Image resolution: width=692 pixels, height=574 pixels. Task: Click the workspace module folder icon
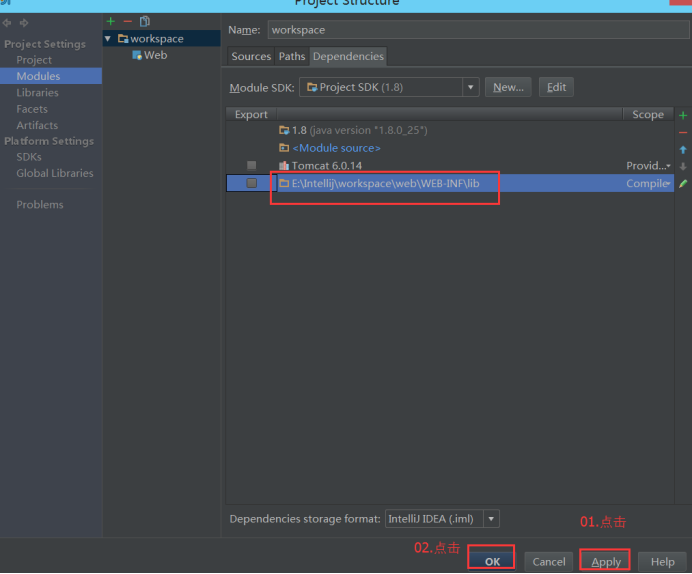pos(123,39)
